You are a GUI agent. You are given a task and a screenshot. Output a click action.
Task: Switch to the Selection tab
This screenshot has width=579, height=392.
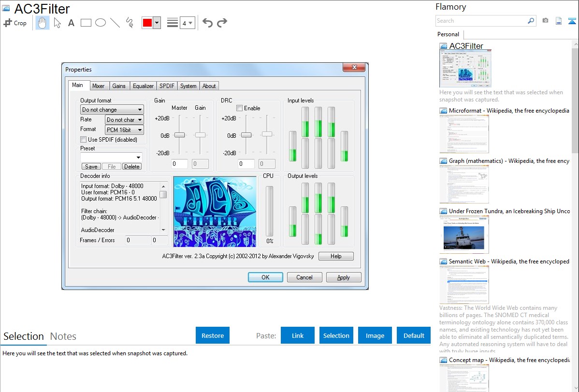[24, 336]
